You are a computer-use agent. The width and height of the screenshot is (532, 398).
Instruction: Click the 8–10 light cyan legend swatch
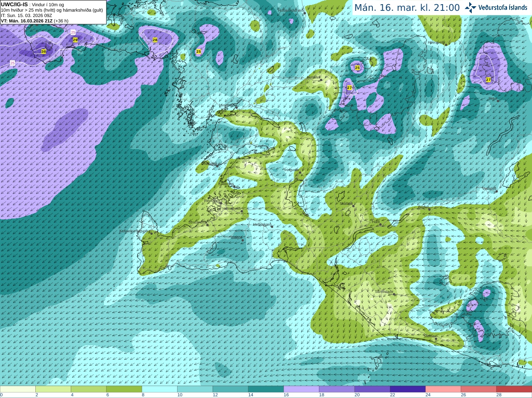pos(160,389)
